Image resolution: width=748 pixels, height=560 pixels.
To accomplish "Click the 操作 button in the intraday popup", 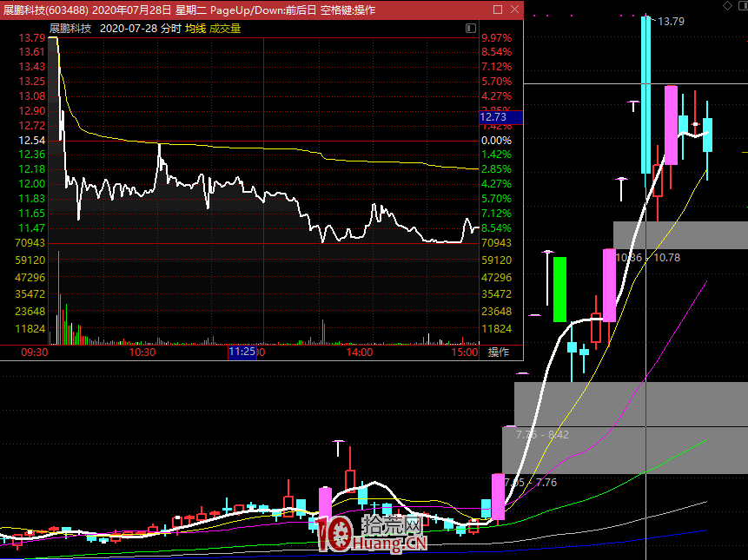I will (498, 352).
